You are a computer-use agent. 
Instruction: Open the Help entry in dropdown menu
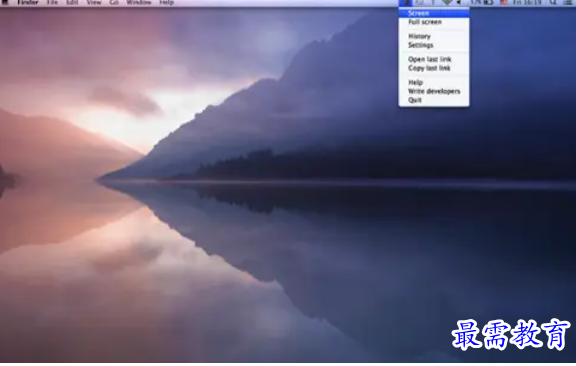point(434,82)
